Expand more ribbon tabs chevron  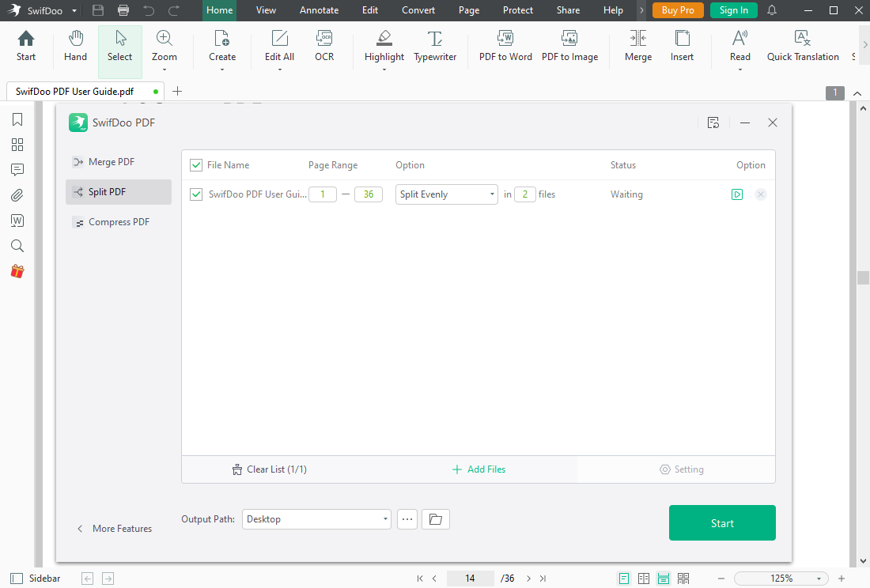[641, 10]
